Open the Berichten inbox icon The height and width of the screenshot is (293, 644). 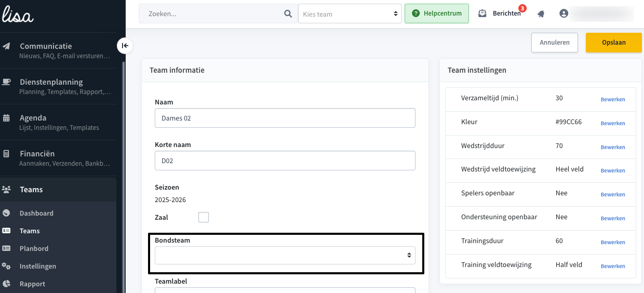point(482,14)
